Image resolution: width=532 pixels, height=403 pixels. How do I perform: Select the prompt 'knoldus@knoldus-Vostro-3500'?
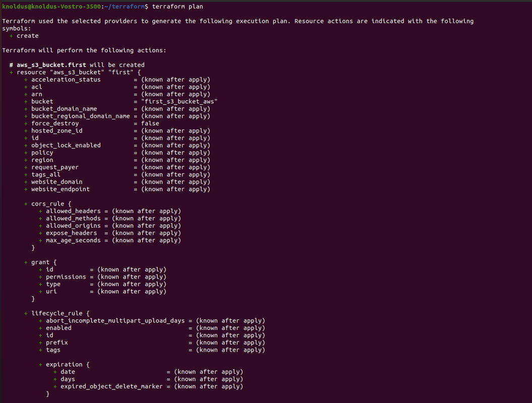(x=51, y=7)
